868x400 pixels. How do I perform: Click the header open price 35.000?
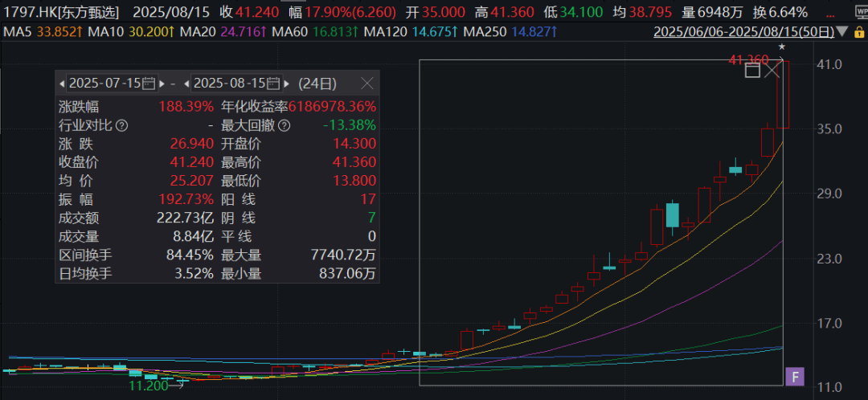[442, 11]
